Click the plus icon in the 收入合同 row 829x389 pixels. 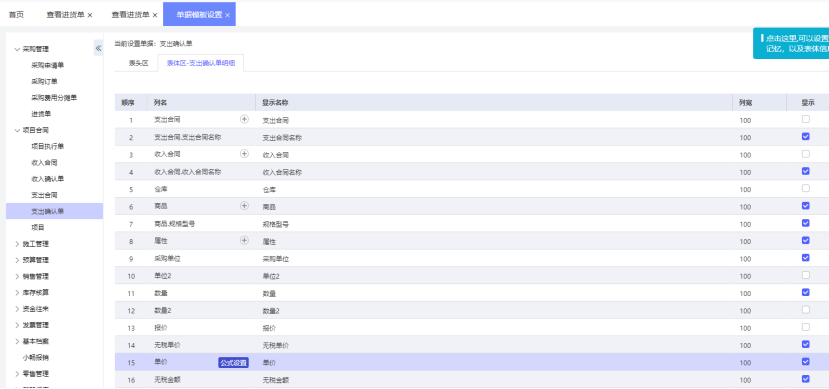tap(244, 154)
